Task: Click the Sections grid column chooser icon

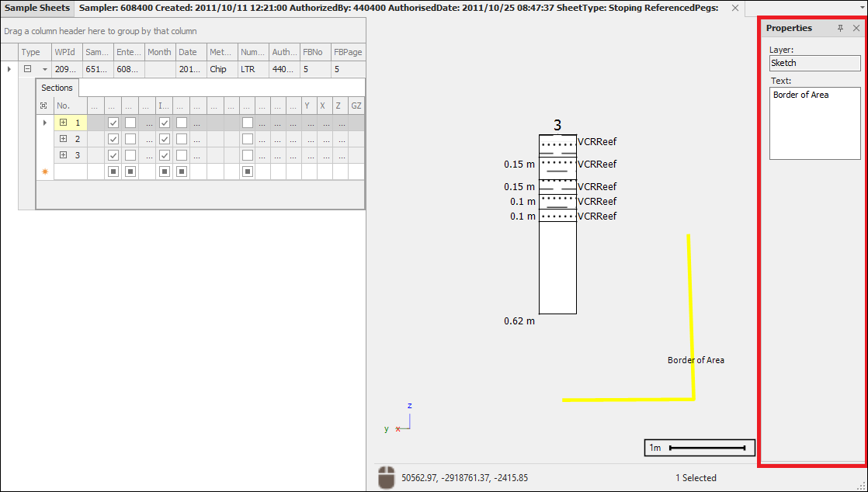Action: 44,106
